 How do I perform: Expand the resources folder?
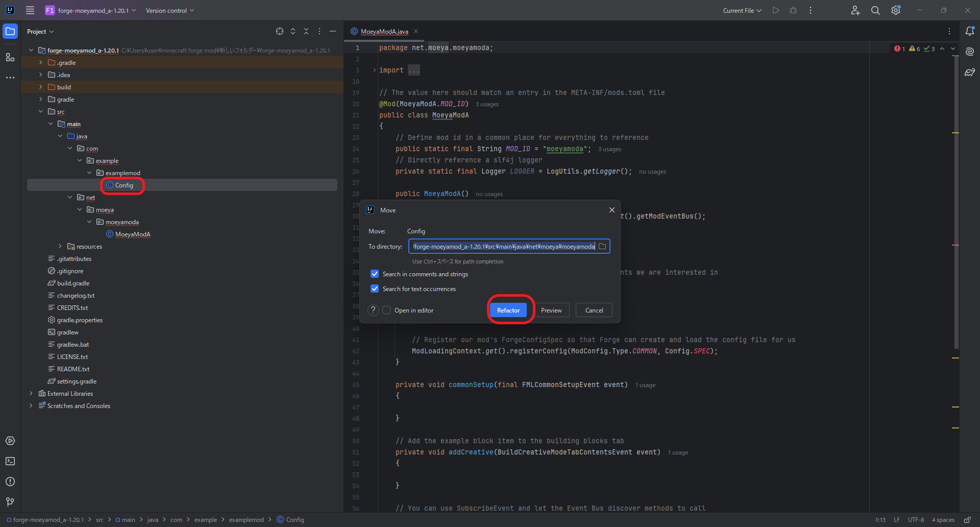tap(60, 247)
